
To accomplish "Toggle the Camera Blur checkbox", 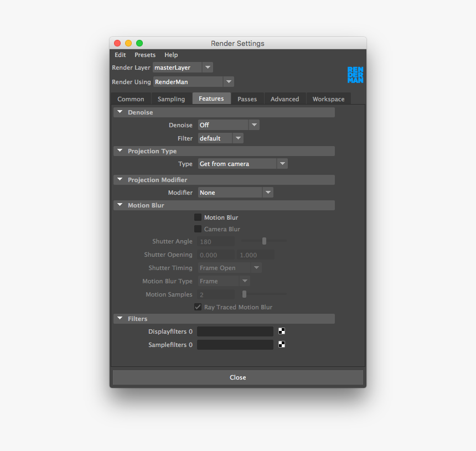I will click(198, 229).
